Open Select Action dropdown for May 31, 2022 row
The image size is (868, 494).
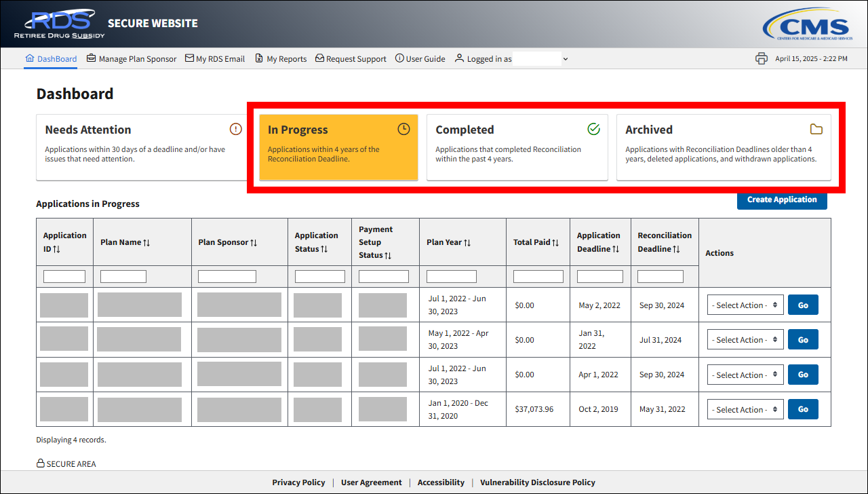click(x=745, y=410)
